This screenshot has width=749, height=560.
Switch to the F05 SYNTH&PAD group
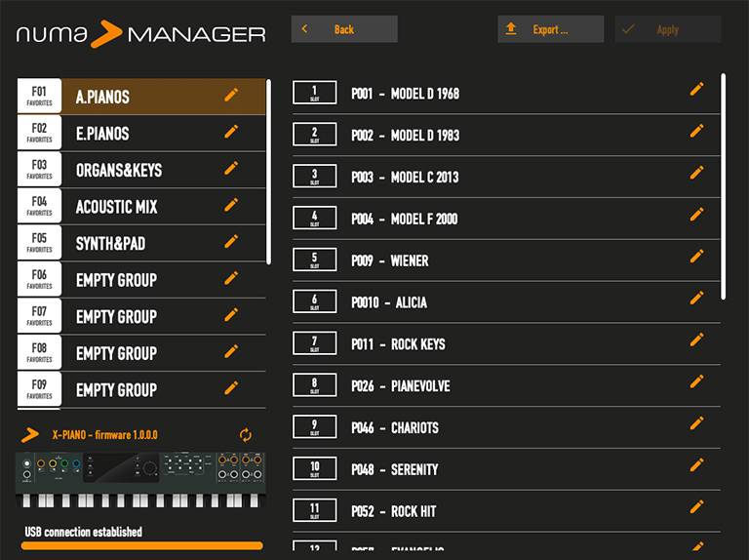[x=141, y=243]
